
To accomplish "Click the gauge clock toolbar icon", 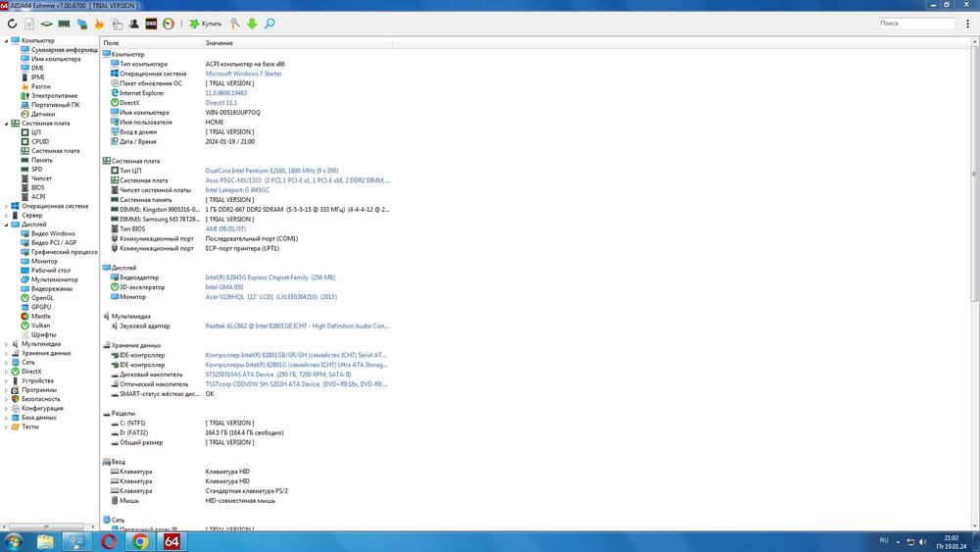I will (169, 24).
